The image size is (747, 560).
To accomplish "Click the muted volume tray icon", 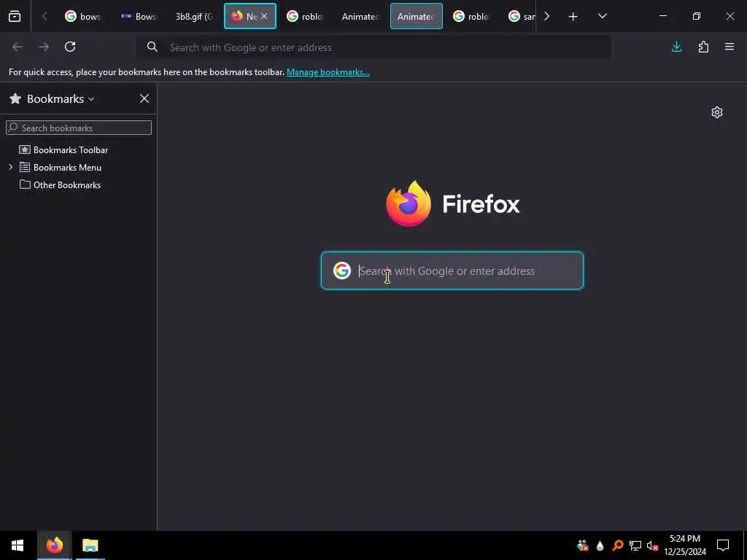I will (x=652, y=545).
